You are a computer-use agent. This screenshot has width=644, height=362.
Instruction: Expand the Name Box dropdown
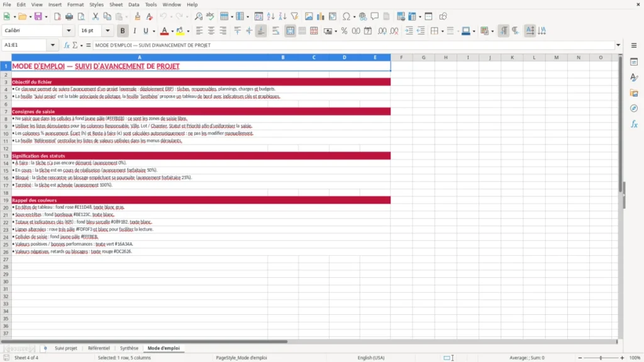pos(53,45)
